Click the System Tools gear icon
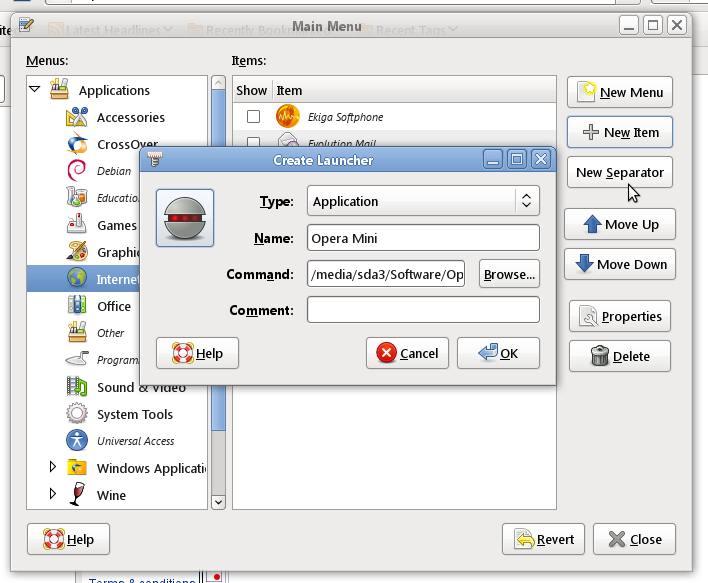 click(x=77, y=413)
